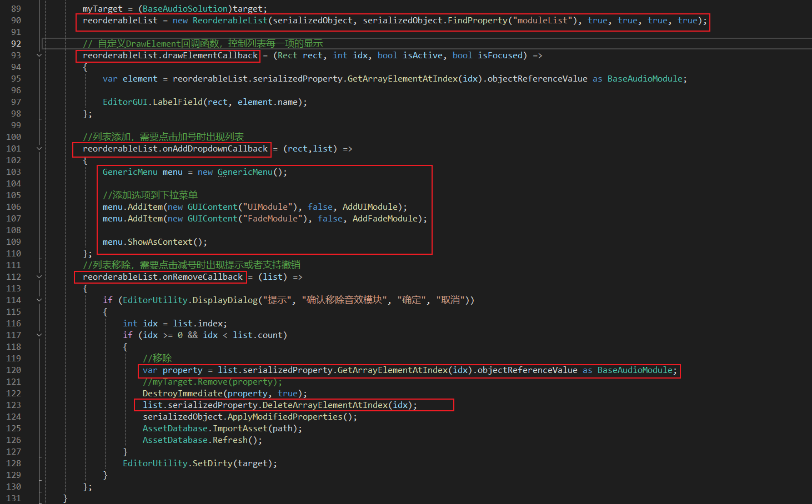Click the GenericMenu() constructor call

coord(250,172)
